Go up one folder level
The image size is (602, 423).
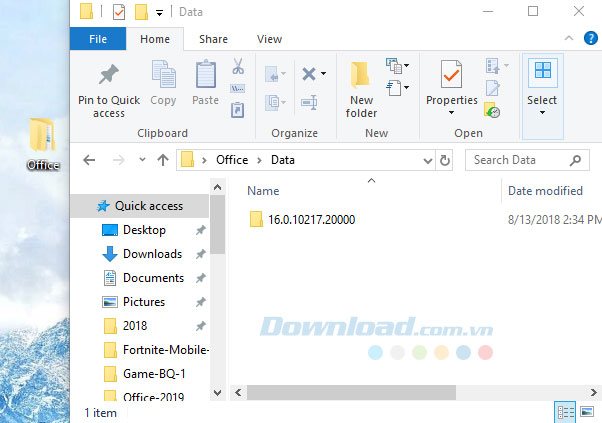(163, 160)
